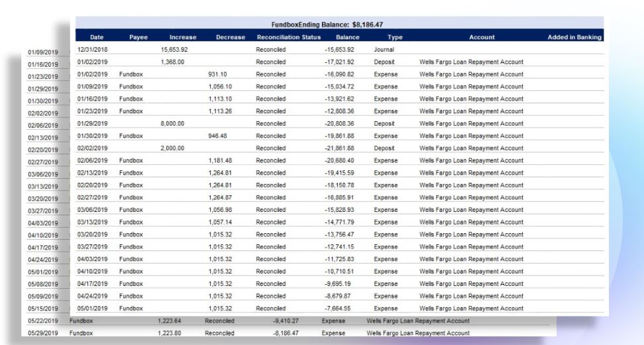Image resolution: width=644 pixels, height=345 pixels.
Task: Select the -20,808.36 balance value
Action: point(339,123)
